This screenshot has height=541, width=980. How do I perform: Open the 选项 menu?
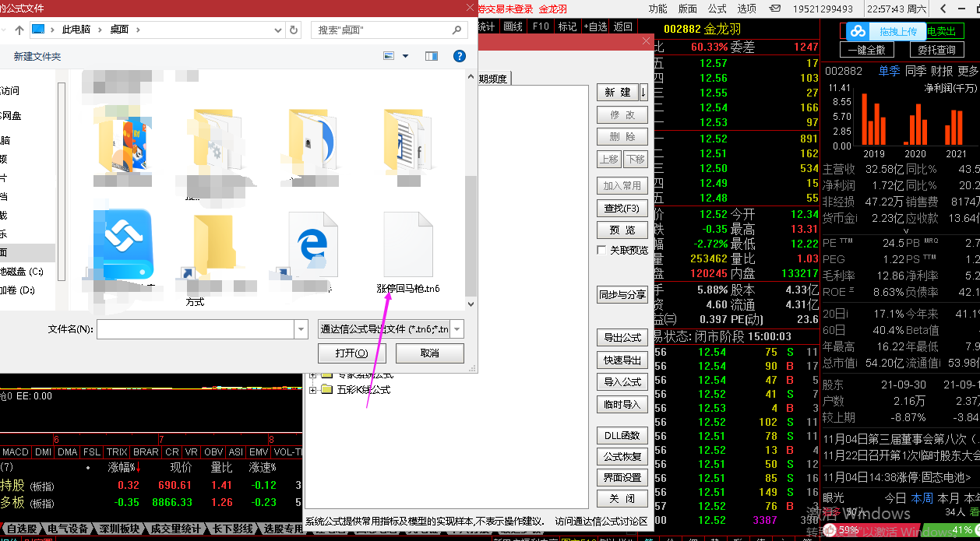tap(746, 9)
